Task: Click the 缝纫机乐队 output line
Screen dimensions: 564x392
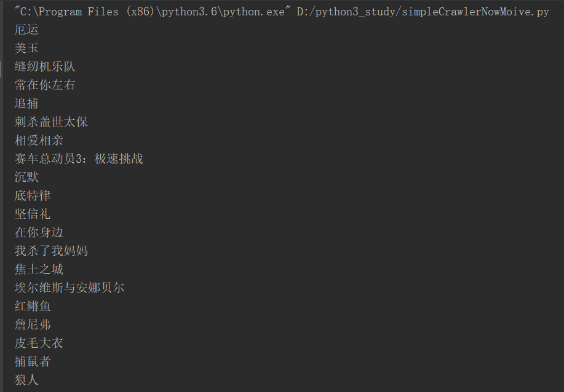Action: 45,66
